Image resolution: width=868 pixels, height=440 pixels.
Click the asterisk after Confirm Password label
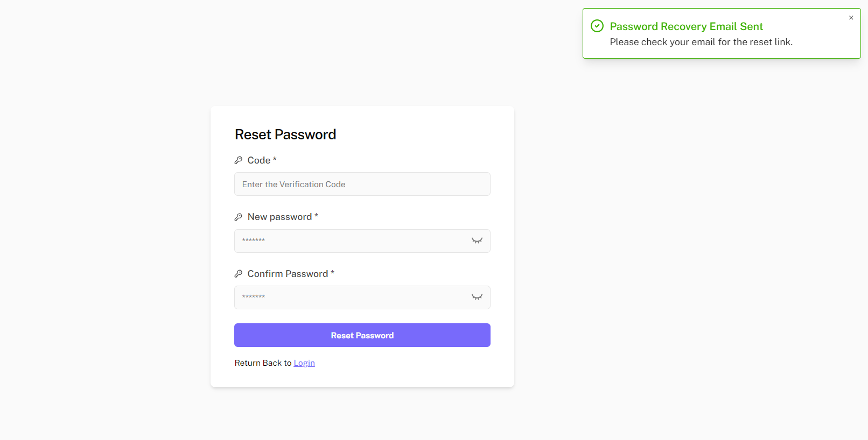pos(333,273)
